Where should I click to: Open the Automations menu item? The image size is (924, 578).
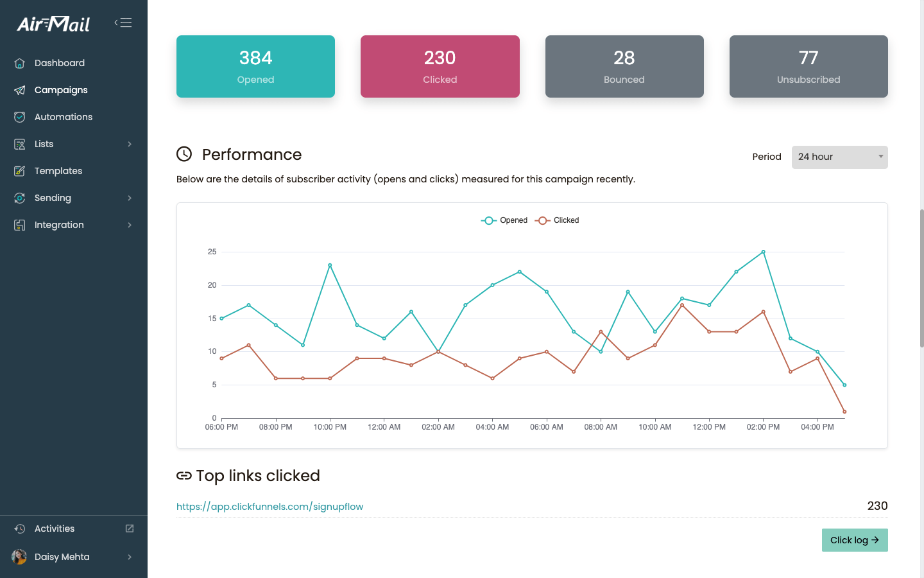tap(64, 117)
